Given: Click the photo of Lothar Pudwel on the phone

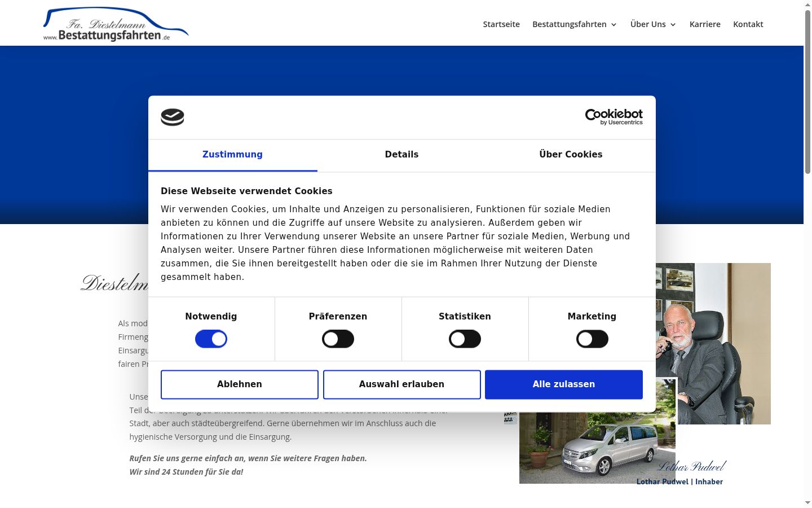Looking at the screenshot, I should coord(713,343).
